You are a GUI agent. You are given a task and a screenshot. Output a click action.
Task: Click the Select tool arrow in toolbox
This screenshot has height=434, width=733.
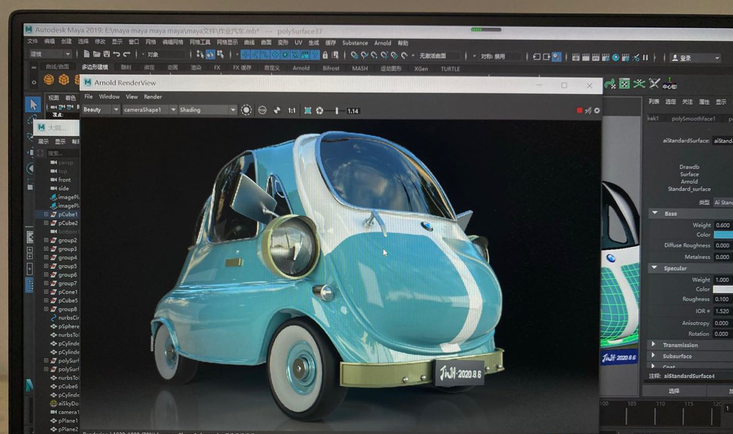pyautogui.click(x=33, y=104)
